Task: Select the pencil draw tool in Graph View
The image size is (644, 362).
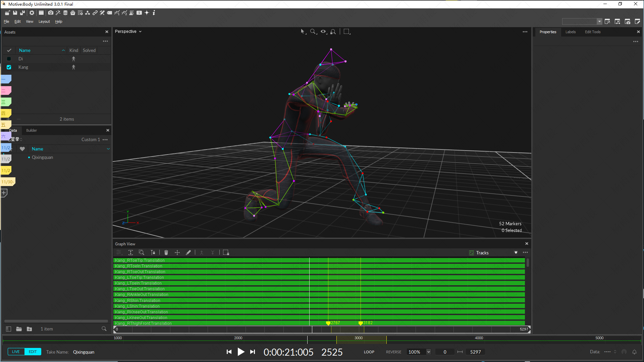Action: (x=188, y=253)
